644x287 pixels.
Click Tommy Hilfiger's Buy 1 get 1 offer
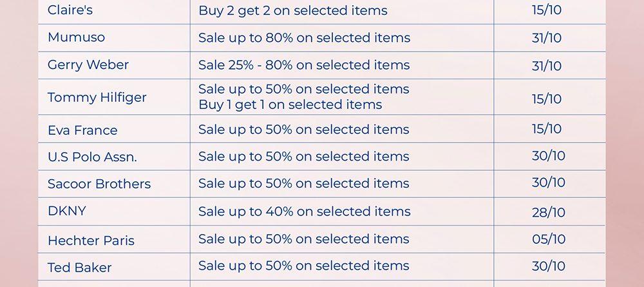click(290, 104)
